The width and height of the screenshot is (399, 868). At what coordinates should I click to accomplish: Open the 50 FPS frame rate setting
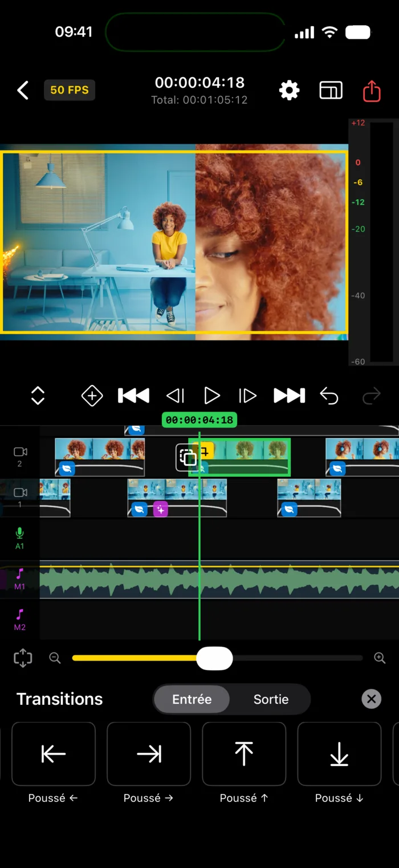(x=70, y=90)
